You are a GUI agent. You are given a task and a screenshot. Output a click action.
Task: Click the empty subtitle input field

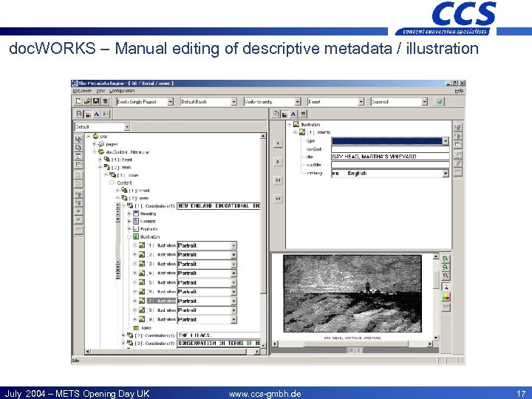[x=390, y=165]
